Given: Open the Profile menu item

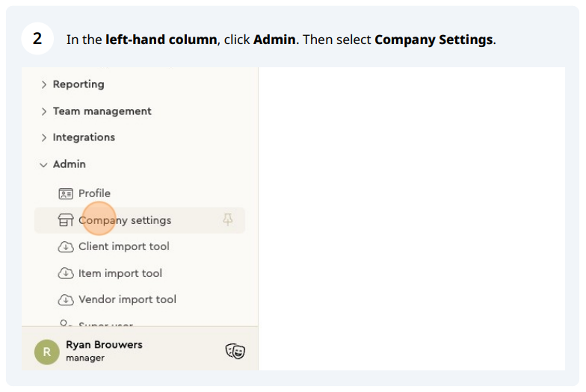Looking at the screenshot, I should [94, 193].
